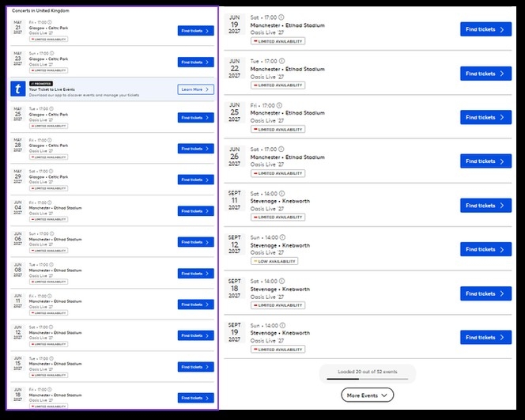
Task: Click 'Stevenage • Knebworth' for Sept 11
Action: 280,201
